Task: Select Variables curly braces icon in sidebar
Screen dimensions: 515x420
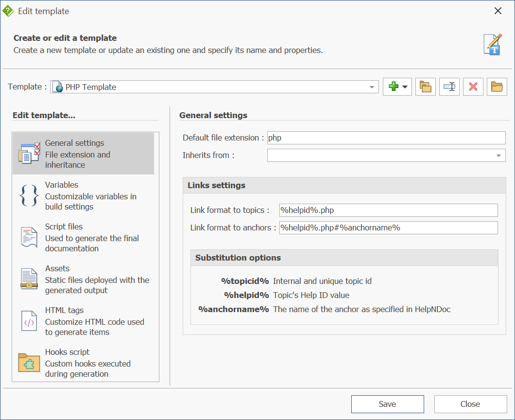Action: pos(29,195)
